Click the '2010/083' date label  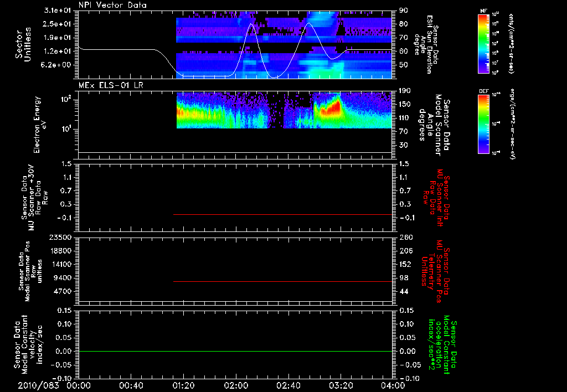point(38,385)
